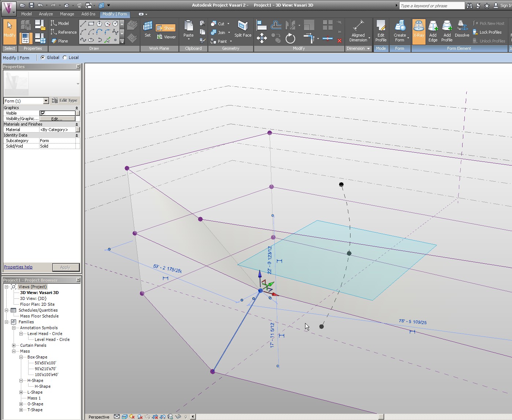
Task: Select the Add Edge tool
Action: (433, 31)
